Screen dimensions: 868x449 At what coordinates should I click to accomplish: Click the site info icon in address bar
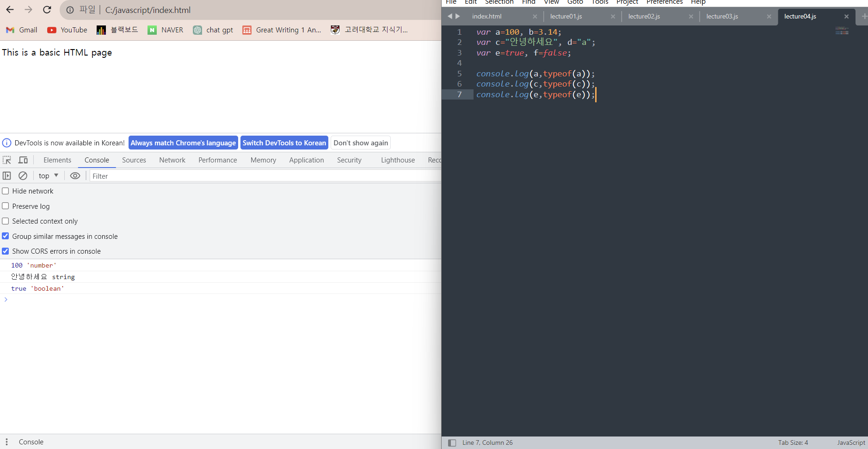[x=70, y=10]
